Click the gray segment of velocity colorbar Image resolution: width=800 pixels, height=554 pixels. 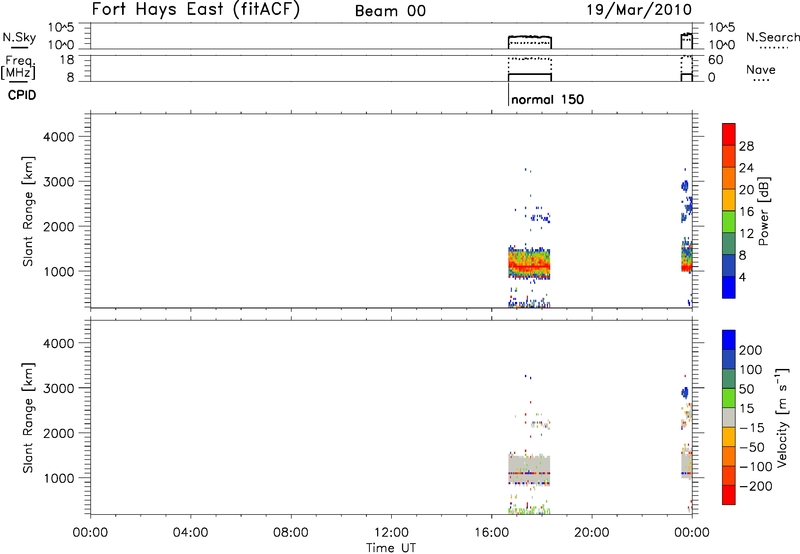pyautogui.click(x=729, y=417)
